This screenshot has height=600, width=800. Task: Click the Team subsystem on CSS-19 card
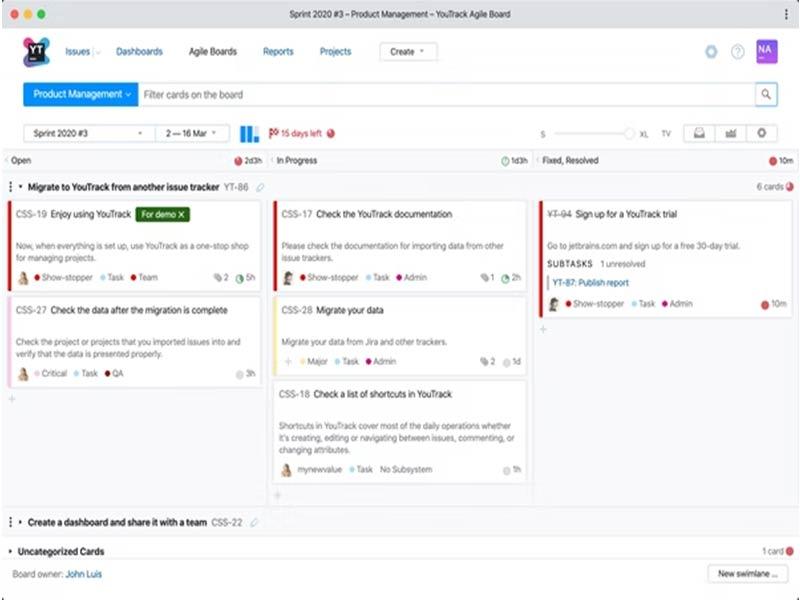tap(144, 278)
